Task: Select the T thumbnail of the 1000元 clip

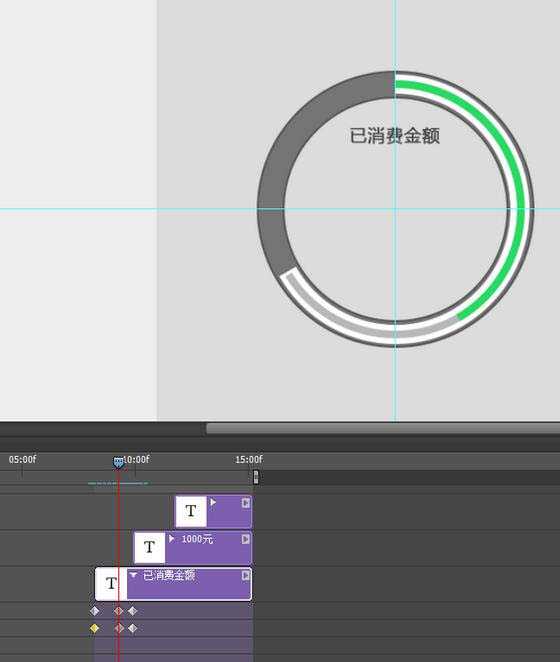Action: (150, 548)
